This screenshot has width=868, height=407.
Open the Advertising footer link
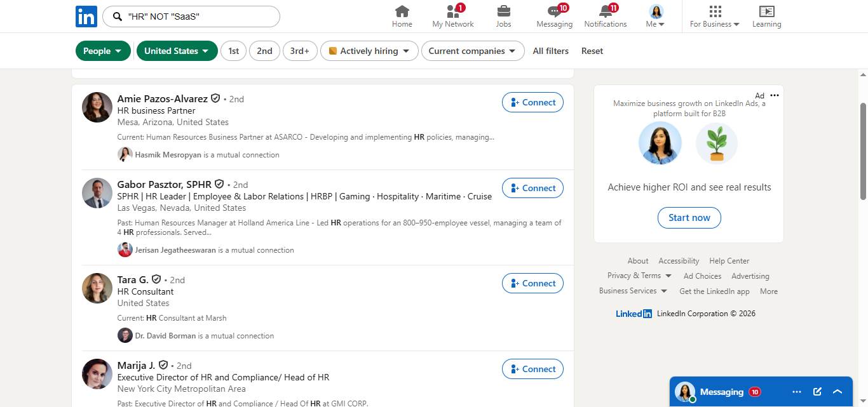click(x=750, y=276)
